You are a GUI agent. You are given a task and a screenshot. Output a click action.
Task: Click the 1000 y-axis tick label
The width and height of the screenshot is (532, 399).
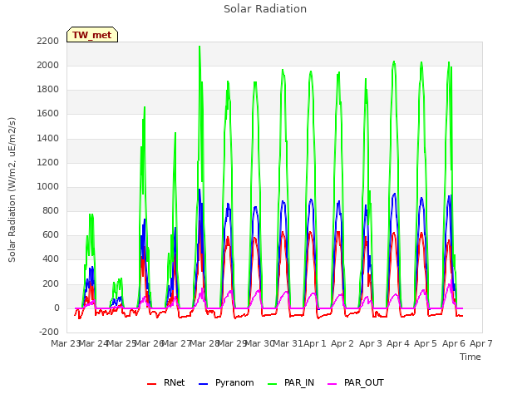48,186
